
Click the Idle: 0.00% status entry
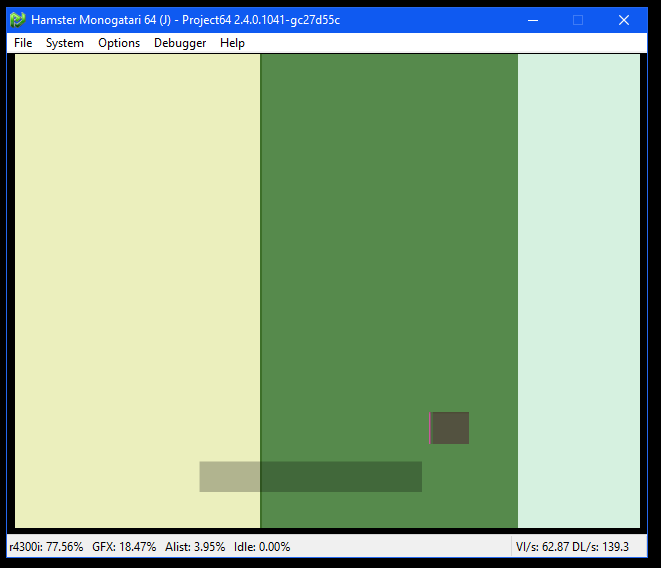coord(262,547)
